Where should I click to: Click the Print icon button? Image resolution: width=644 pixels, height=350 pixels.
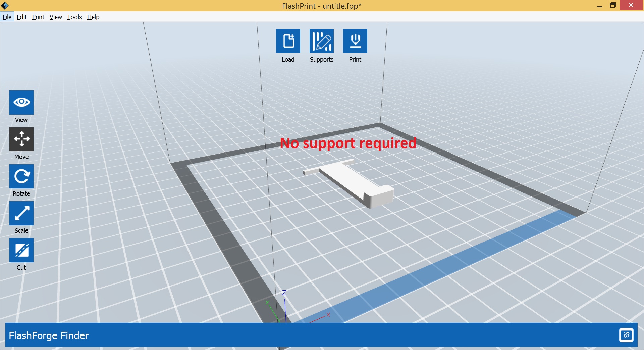(355, 41)
